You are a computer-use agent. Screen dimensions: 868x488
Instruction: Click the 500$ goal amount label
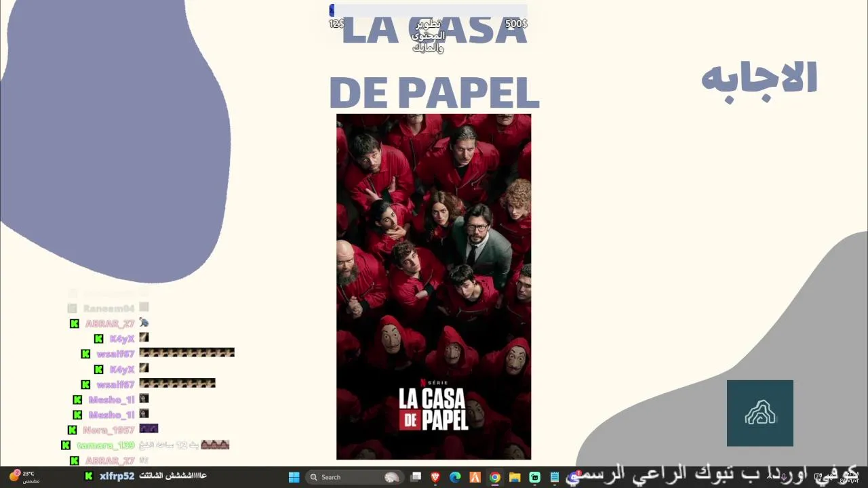pos(516,24)
